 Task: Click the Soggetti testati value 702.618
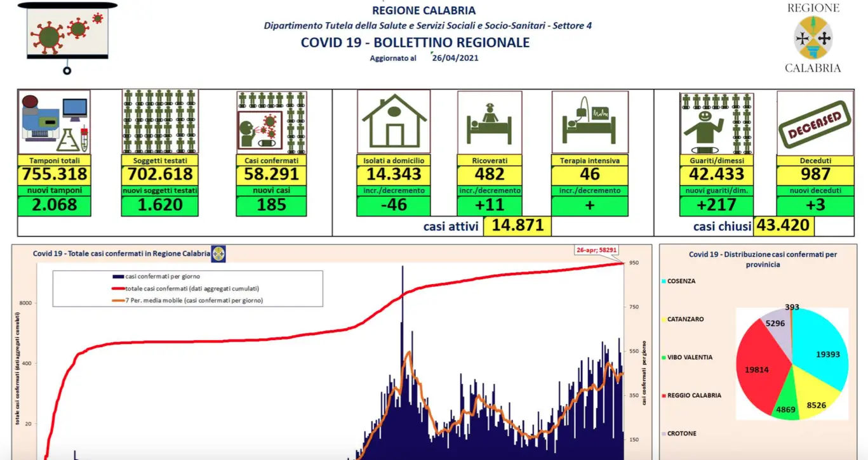(159, 175)
